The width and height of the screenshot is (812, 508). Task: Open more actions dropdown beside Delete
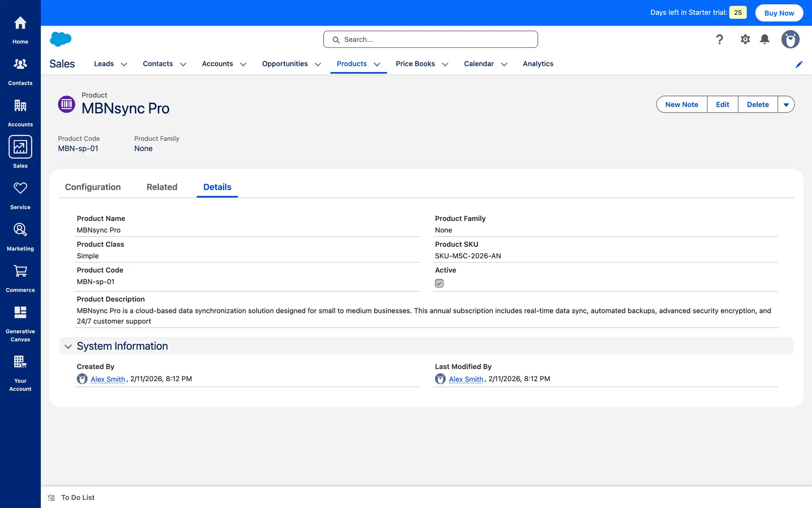point(786,105)
